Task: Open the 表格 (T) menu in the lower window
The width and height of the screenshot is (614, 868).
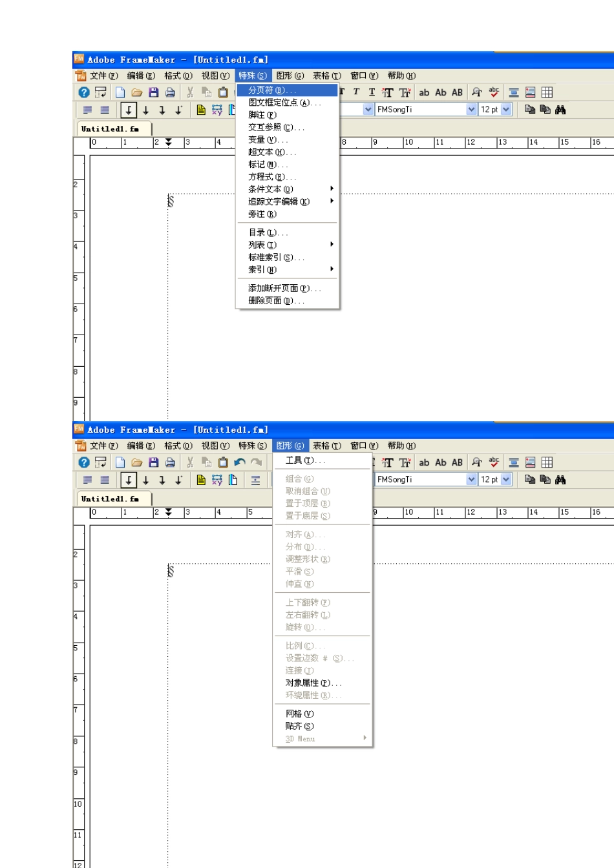Action: coord(326,446)
